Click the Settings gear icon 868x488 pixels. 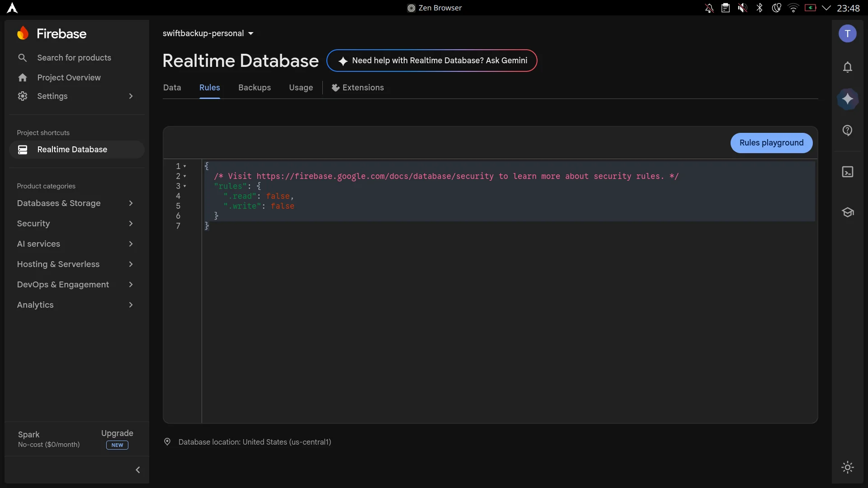point(23,96)
